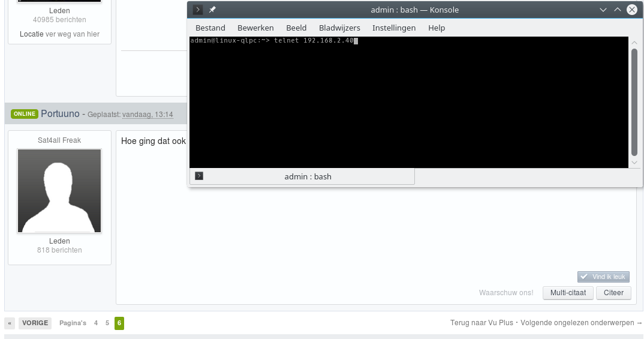644x339 pixels.
Task: Open the Instellingen menu in Konsole
Action: coord(394,28)
